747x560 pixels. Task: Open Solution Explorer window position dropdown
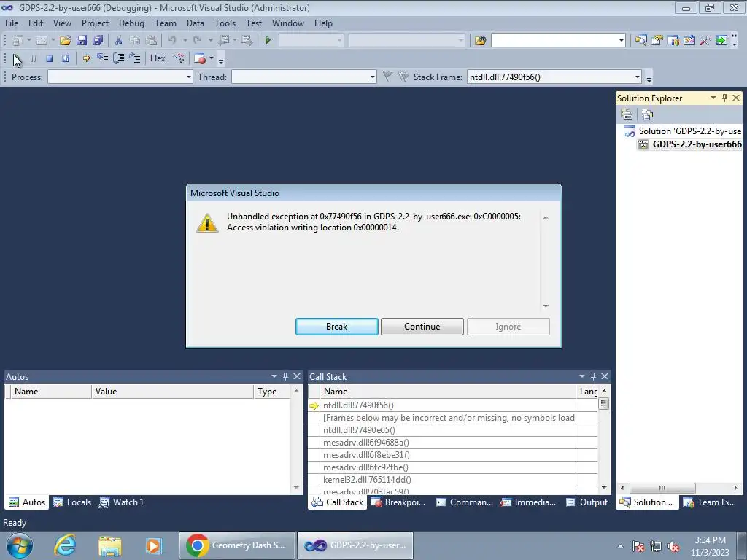713,98
